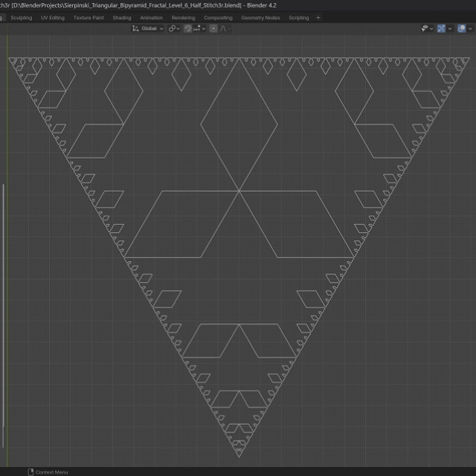This screenshot has width=476, height=476.
Task: Add a workspace with the plus icon
Action: pyautogui.click(x=318, y=17)
